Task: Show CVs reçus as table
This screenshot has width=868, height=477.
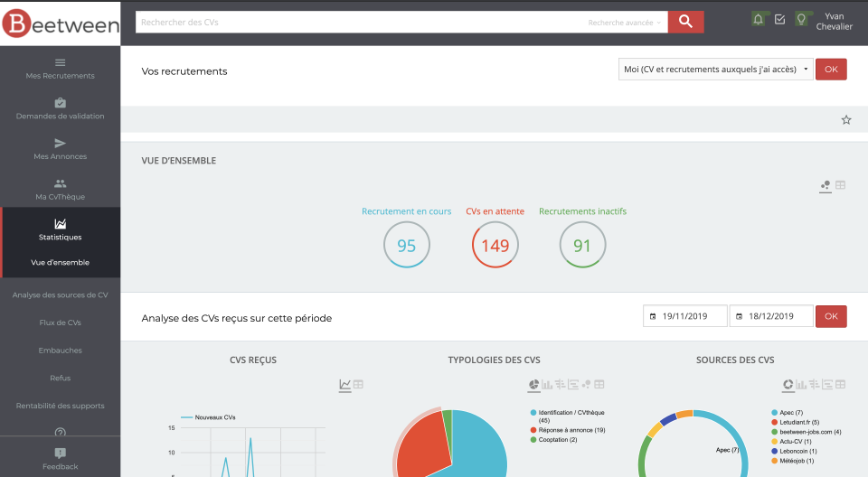Action: (x=358, y=384)
